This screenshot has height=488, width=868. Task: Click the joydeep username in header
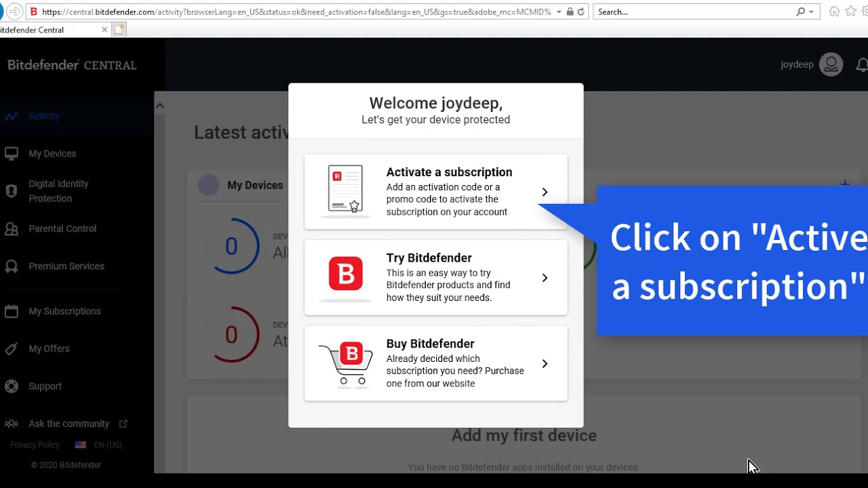[797, 65]
